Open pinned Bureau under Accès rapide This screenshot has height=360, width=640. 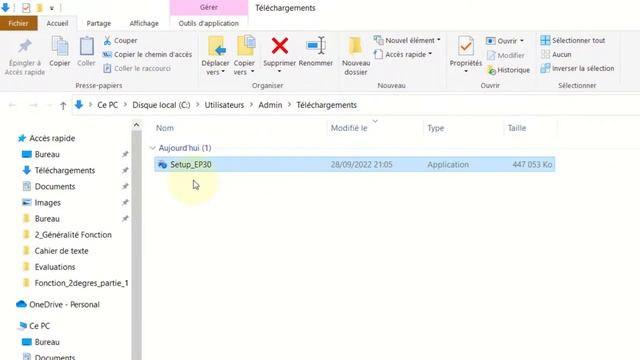[47, 154]
